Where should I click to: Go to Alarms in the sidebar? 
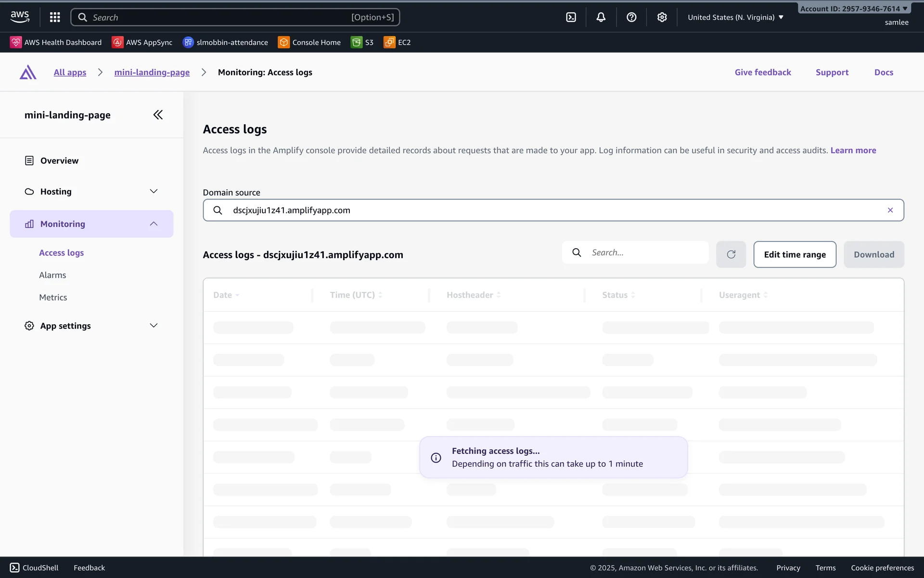click(52, 275)
